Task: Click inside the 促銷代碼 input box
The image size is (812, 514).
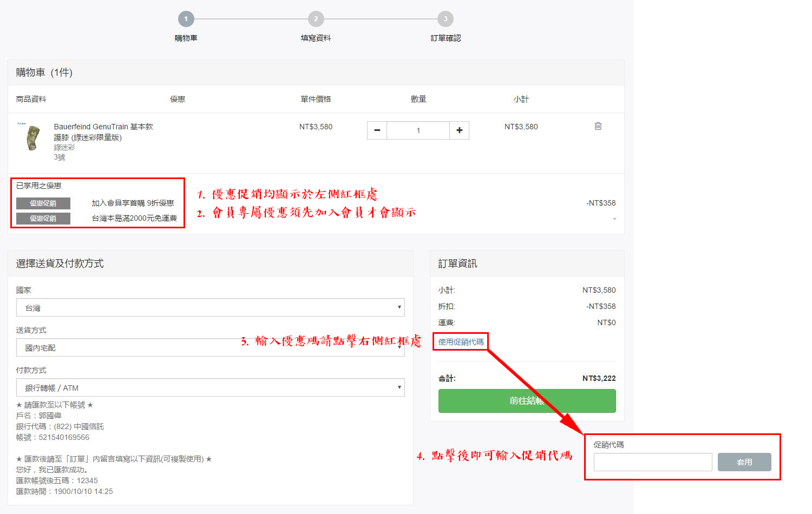Action: [652, 462]
